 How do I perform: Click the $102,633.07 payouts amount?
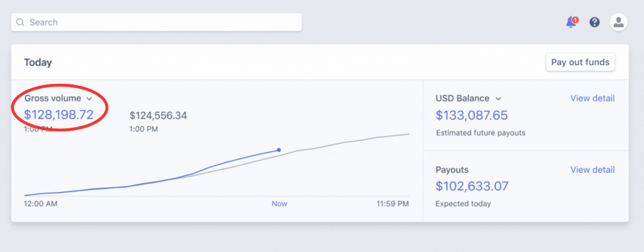[472, 186]
